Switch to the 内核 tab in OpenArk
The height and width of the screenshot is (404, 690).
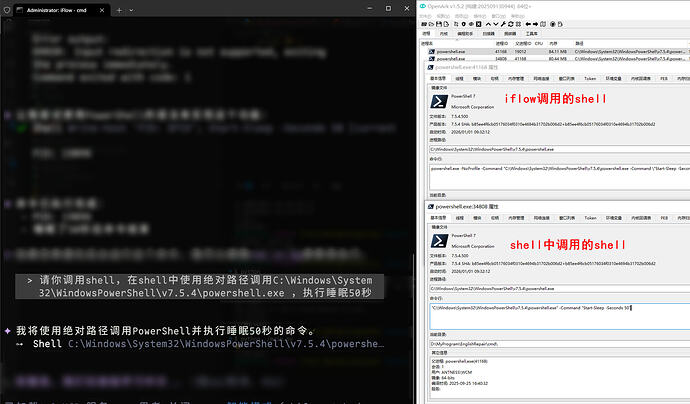click(x=444, y=33)
